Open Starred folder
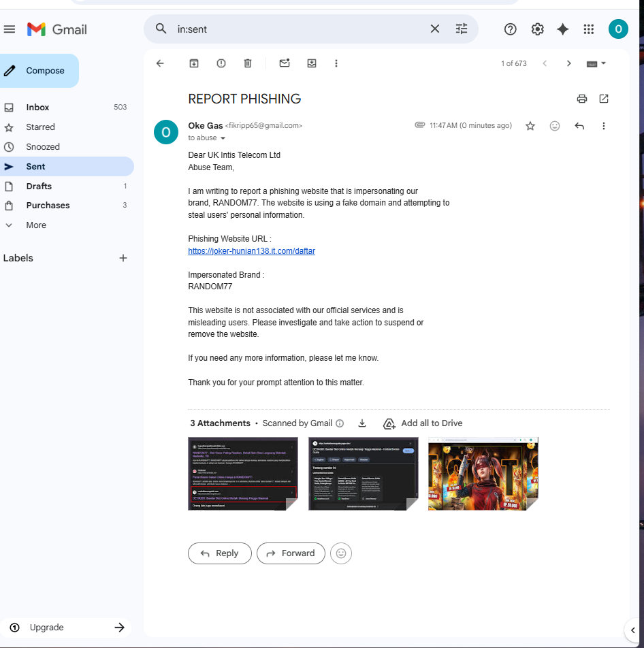644x648 pixels. tap(66, 127)
